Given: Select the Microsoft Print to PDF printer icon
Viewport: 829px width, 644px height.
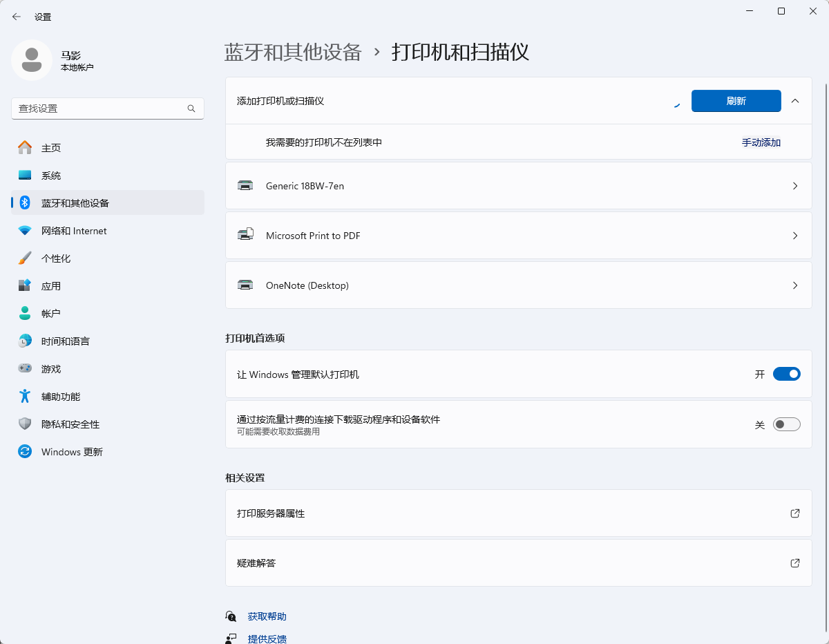Looking at the screenshot, I should coord(245,236).
